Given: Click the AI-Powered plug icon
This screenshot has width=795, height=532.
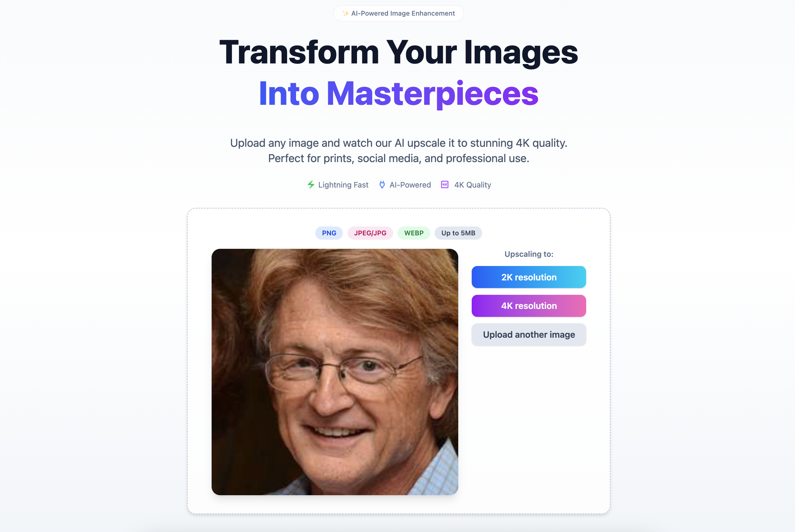Looking at the screenshot, I should [x=382, y=184].
